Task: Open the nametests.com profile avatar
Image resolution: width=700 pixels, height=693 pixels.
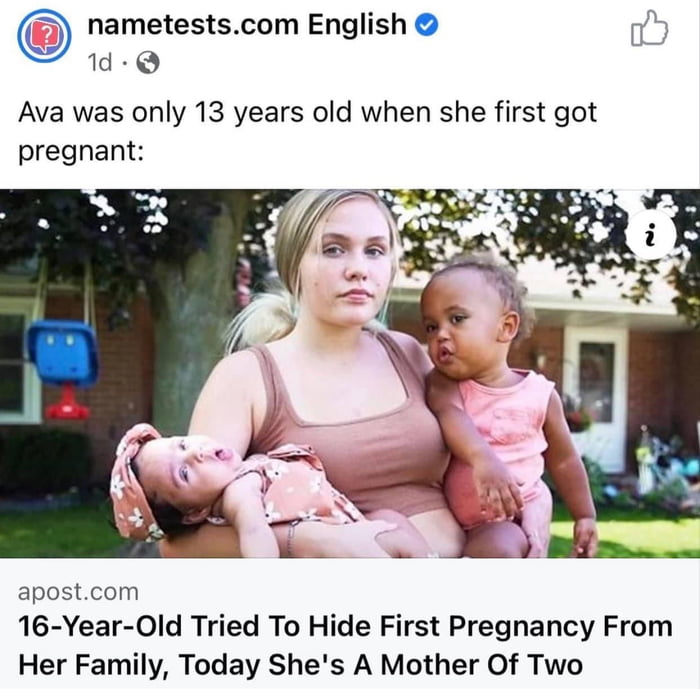Action: click(44, 35)
